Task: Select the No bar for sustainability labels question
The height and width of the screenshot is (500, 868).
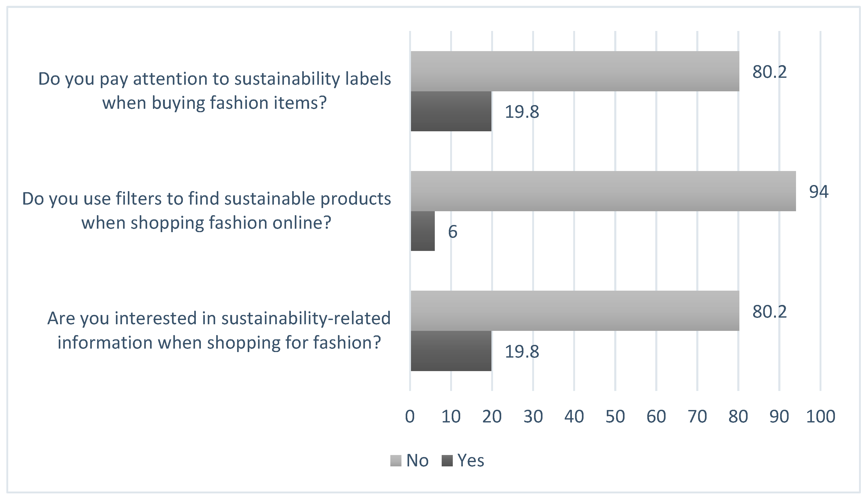Action: pos(575,71)
